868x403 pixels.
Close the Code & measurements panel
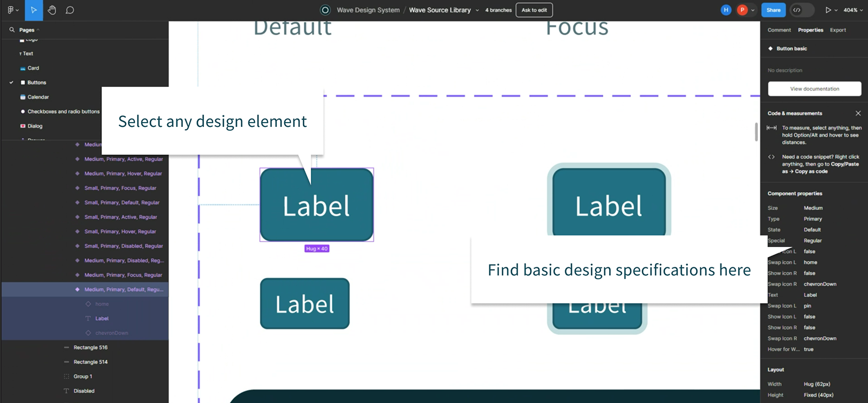(x=858, y=113)
